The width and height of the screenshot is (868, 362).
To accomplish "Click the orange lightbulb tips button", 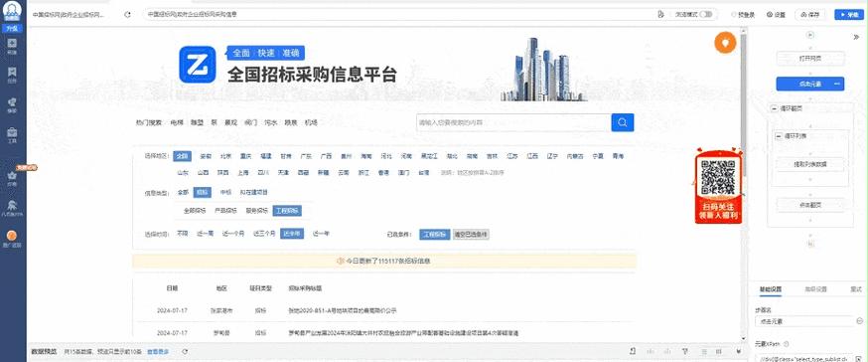I will point(725,43).
